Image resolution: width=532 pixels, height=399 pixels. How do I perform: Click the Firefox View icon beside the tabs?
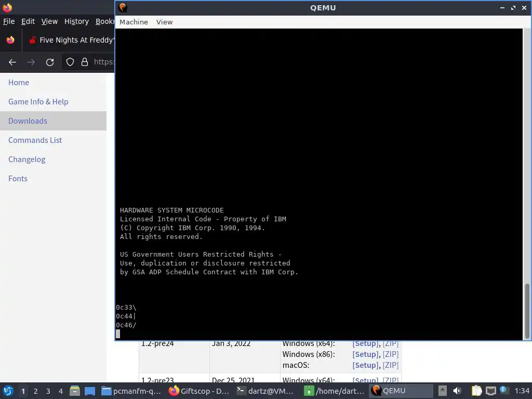click(10, 40)
